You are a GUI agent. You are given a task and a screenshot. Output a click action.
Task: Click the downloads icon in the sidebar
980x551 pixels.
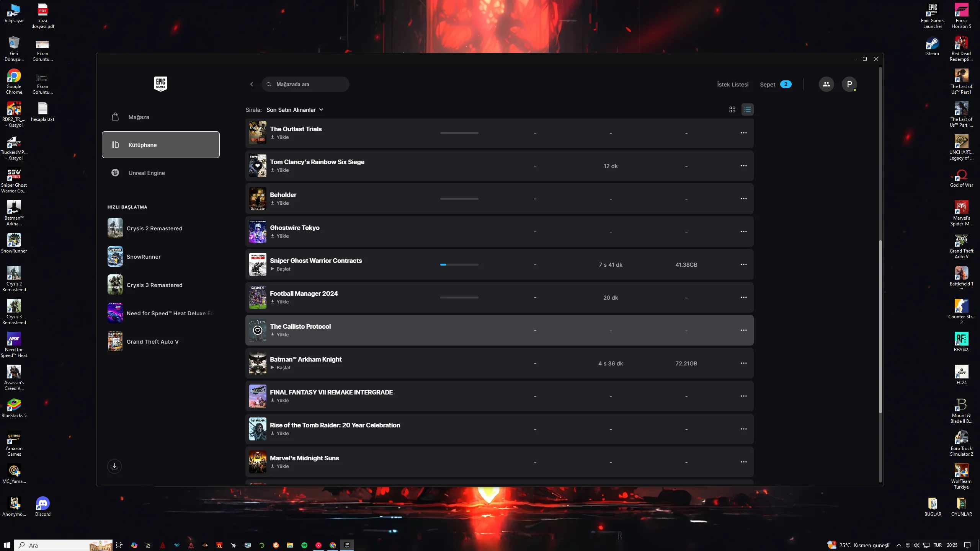coord(114,466)
